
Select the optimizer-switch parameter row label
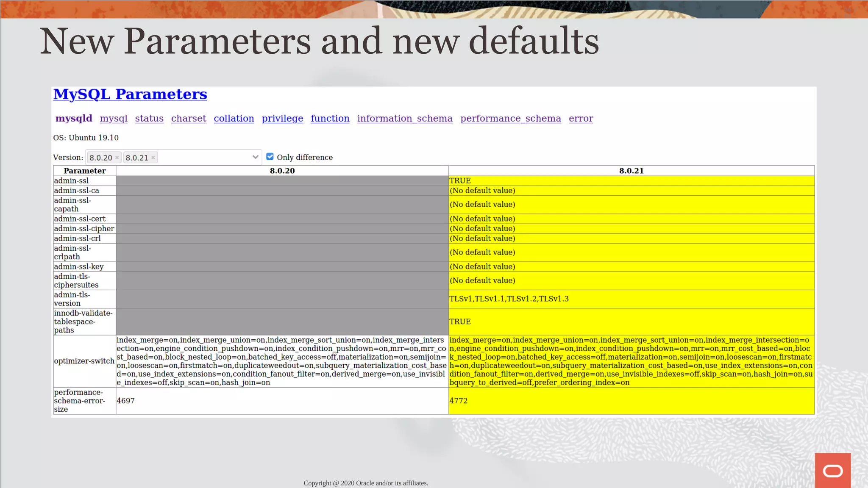click(x=84, y=361)
